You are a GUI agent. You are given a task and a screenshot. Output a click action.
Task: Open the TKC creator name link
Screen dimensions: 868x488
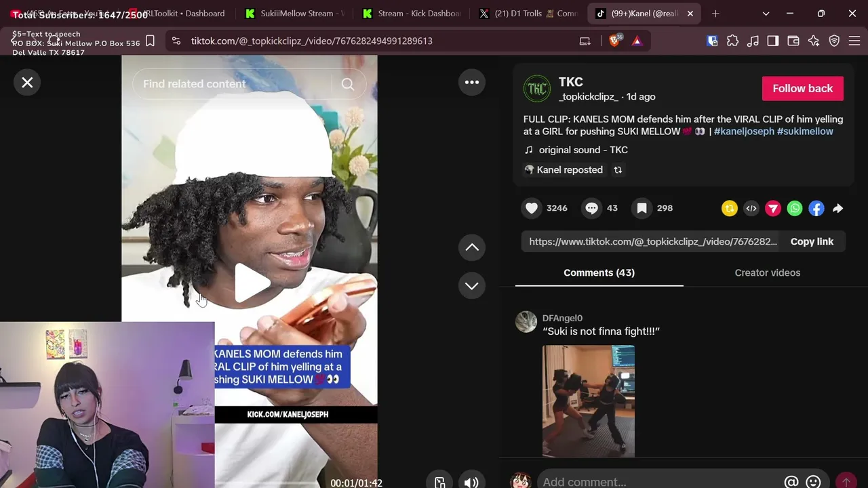571,82
